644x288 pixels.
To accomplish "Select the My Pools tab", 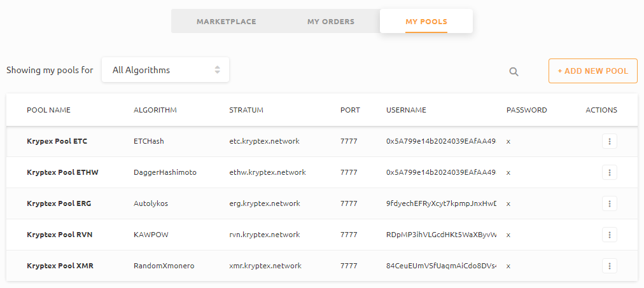I will tap(426, 22).
